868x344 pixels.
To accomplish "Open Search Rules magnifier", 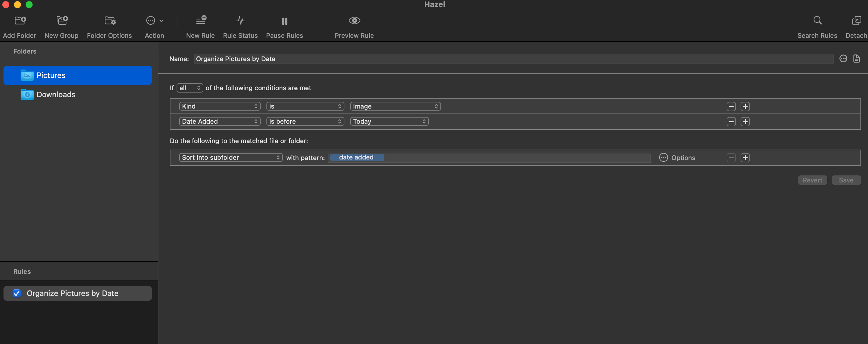I will point(817,21).
